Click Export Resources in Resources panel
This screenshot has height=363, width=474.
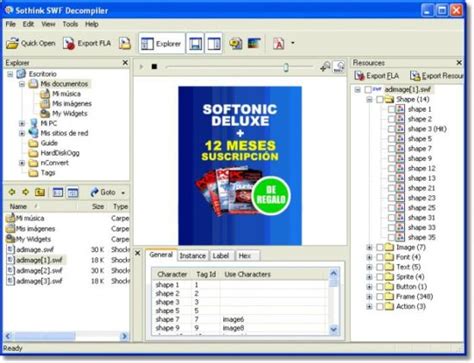coord(436,76)
